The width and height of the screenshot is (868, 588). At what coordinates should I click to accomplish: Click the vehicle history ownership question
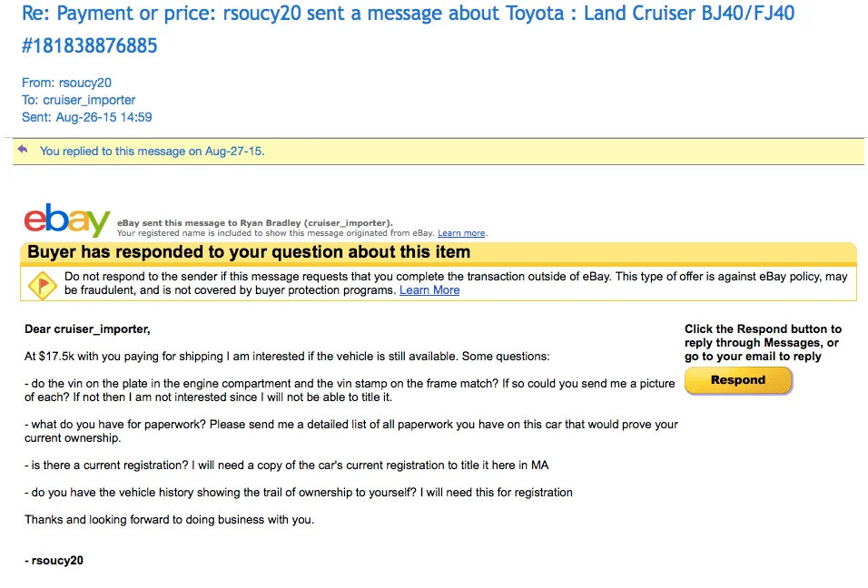tap(299, 493)
